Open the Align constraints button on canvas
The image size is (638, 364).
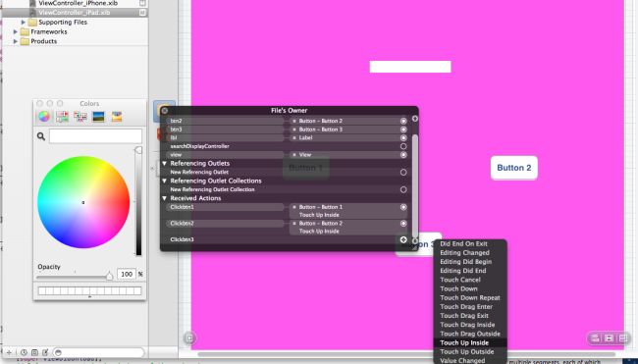pyautogui.click(x=595, y=338)
